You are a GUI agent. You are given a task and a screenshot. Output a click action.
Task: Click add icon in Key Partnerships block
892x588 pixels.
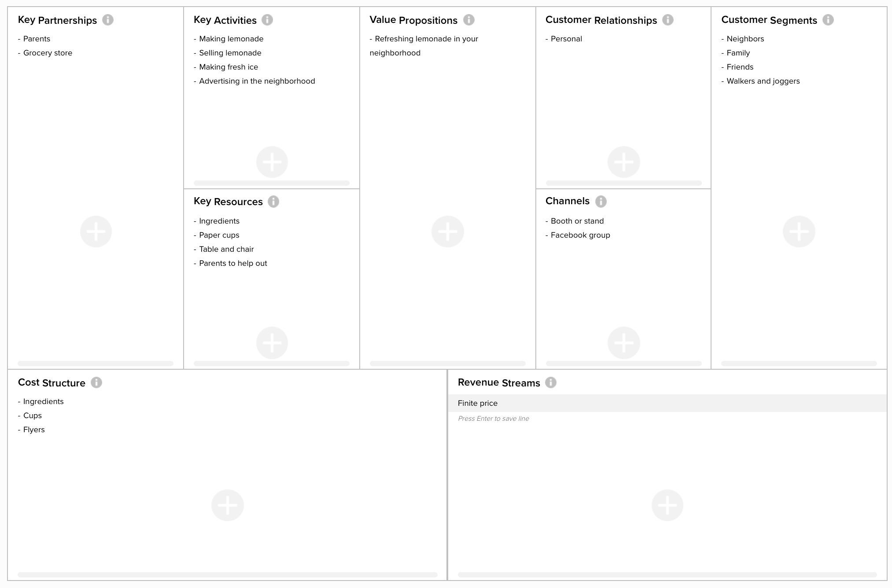pyautogui.click(x=96, y=231)
